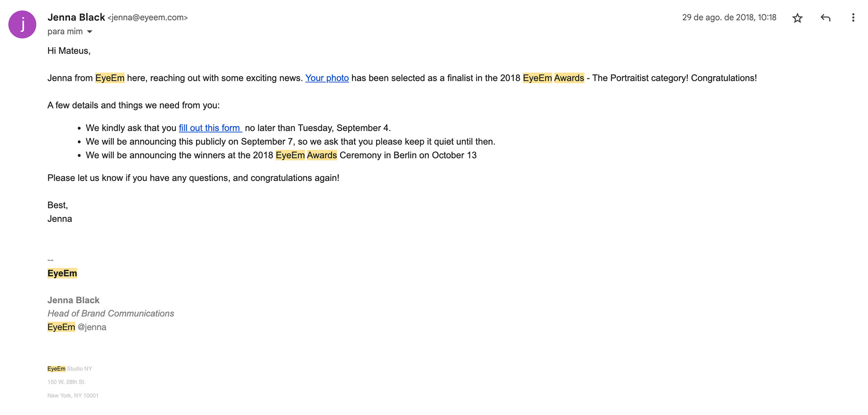The image size is (868, 415).
Task: Open the three-dot more options menu
Action: point(853,18)
